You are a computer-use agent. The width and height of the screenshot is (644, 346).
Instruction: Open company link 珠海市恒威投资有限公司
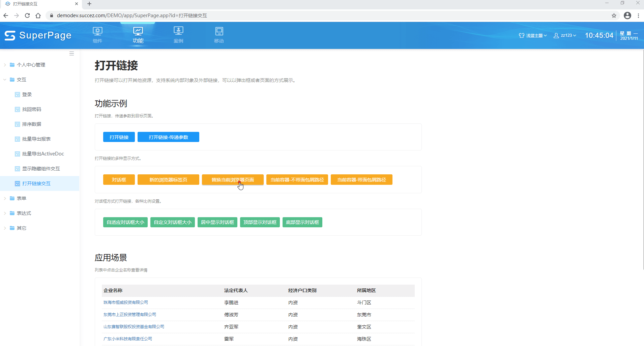coord(126,302)
